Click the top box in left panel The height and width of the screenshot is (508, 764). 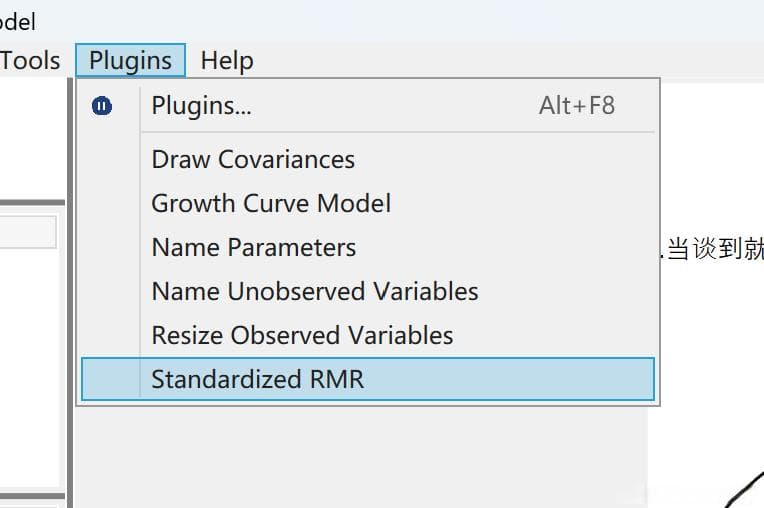(28, 232)
